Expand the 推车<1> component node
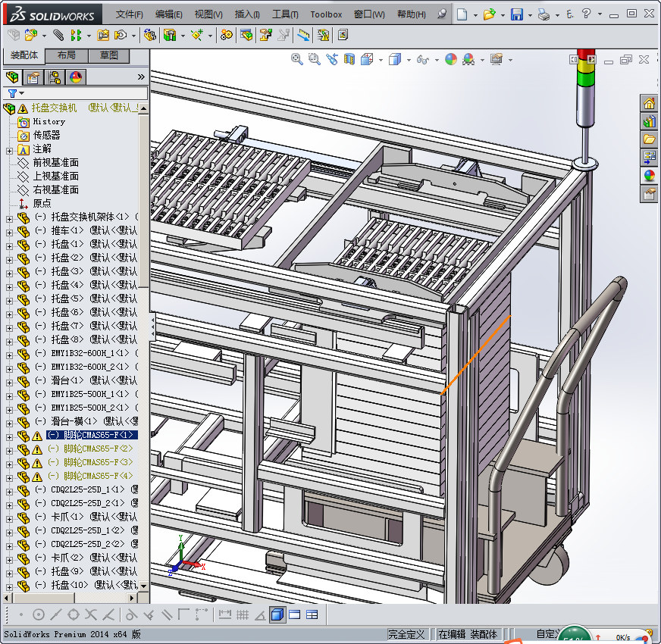This screenshot has width=661, height=644. (x=9, y=231)
